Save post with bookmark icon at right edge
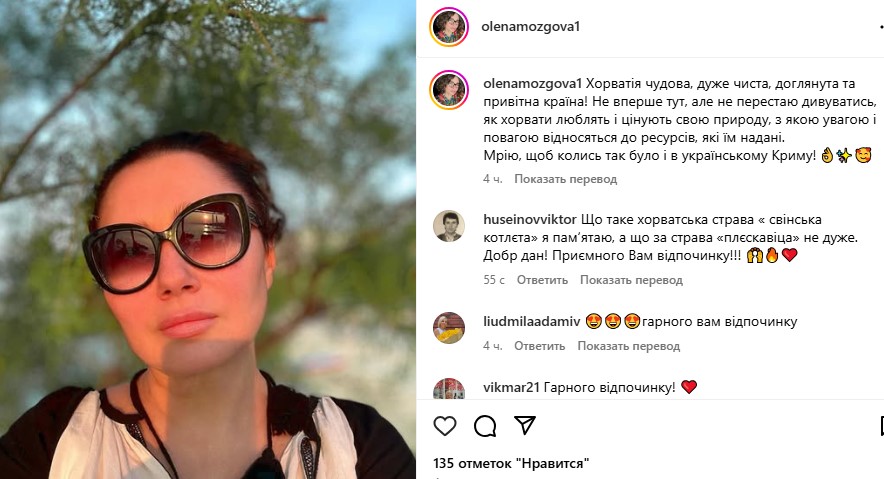Image resolution: width=884 pixels, height=479 pixels. [x=882, y=426]
